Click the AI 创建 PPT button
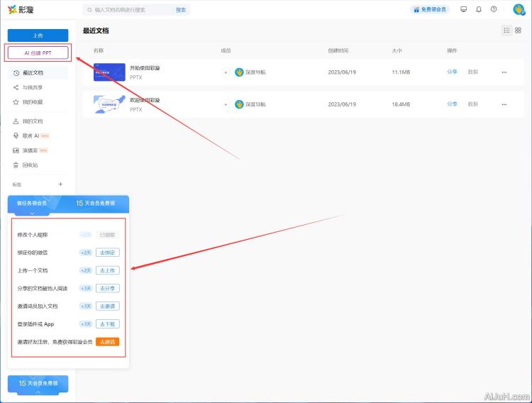This screenshot has height=403, width=532. coord(38,53)
